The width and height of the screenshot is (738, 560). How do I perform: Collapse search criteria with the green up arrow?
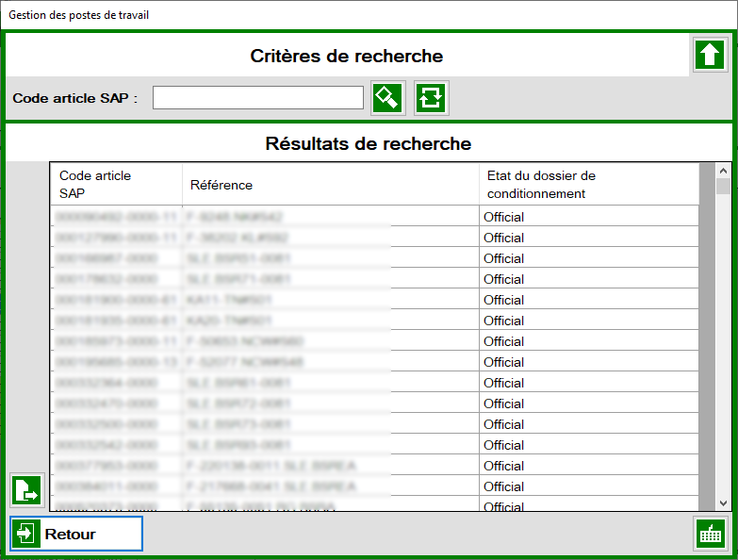tap(710, 55)
